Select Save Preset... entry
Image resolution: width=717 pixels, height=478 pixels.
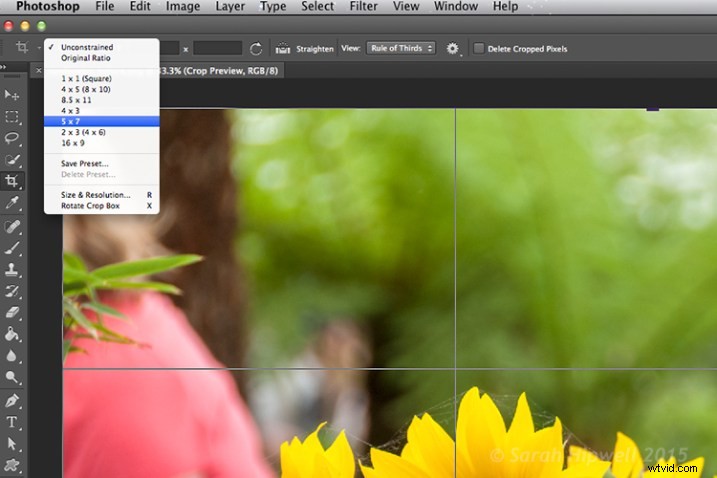(x=102, y=163)
